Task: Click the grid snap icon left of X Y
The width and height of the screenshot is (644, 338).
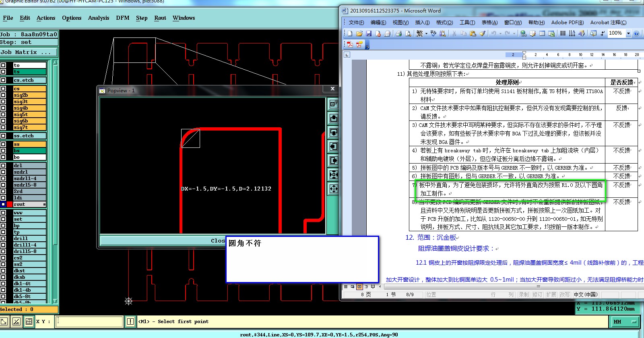Action: 29,321
